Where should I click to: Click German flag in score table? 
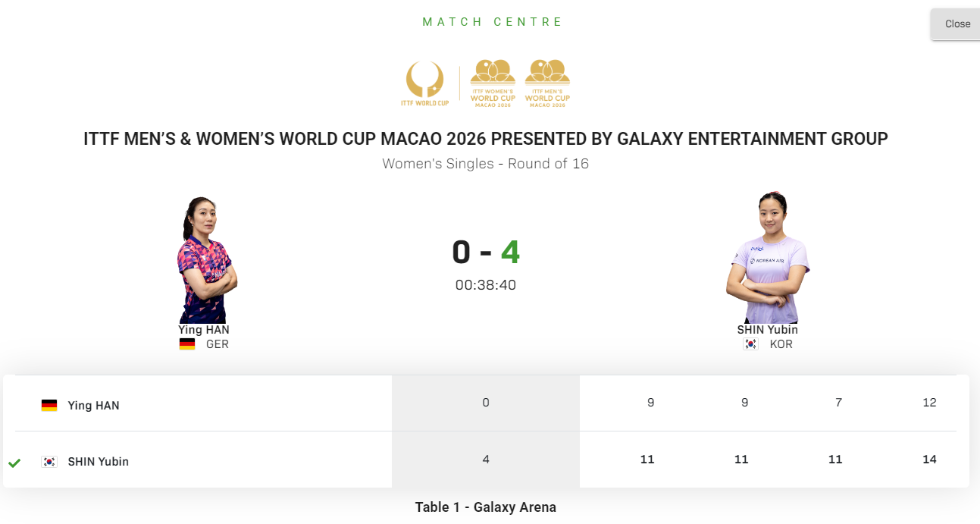[x=49, y=406]
